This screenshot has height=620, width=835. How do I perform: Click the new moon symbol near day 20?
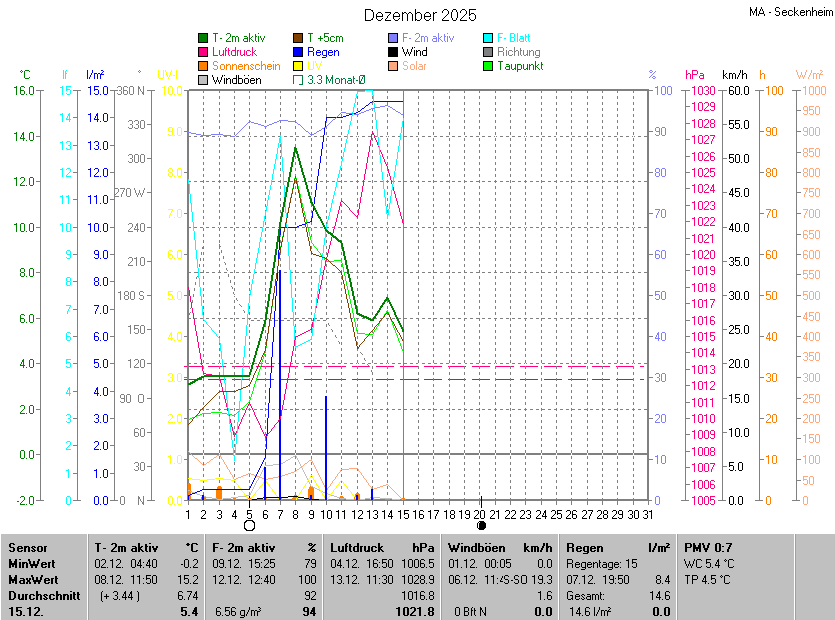[x=481, y=525]
